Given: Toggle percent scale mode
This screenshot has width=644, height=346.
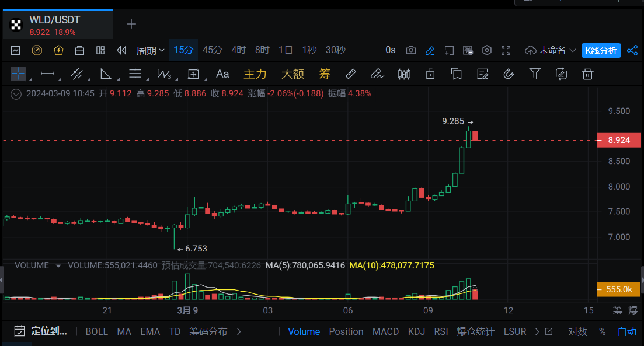Looking at the screenshot, I should pyautogui.click(x=602, y=331).
